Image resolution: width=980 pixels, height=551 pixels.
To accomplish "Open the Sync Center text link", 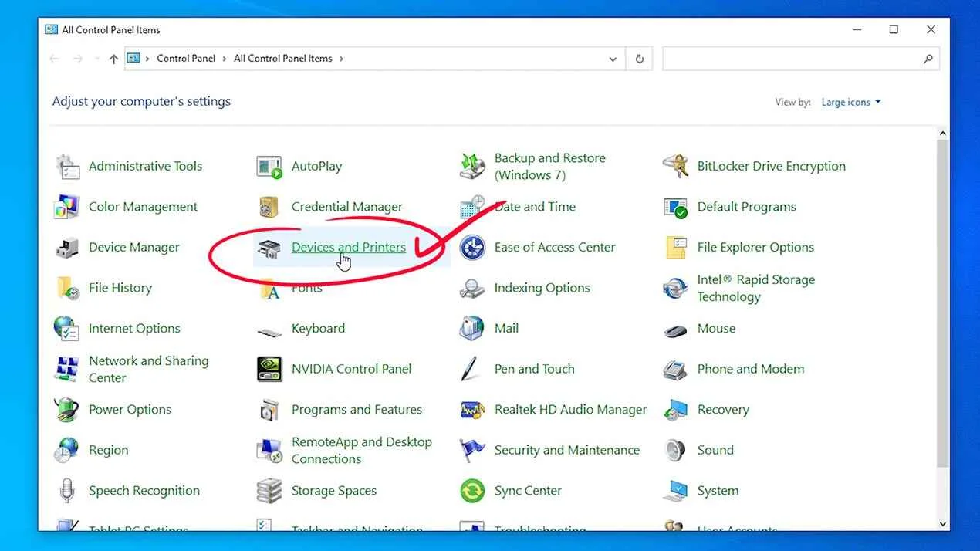I will point(528,491).
